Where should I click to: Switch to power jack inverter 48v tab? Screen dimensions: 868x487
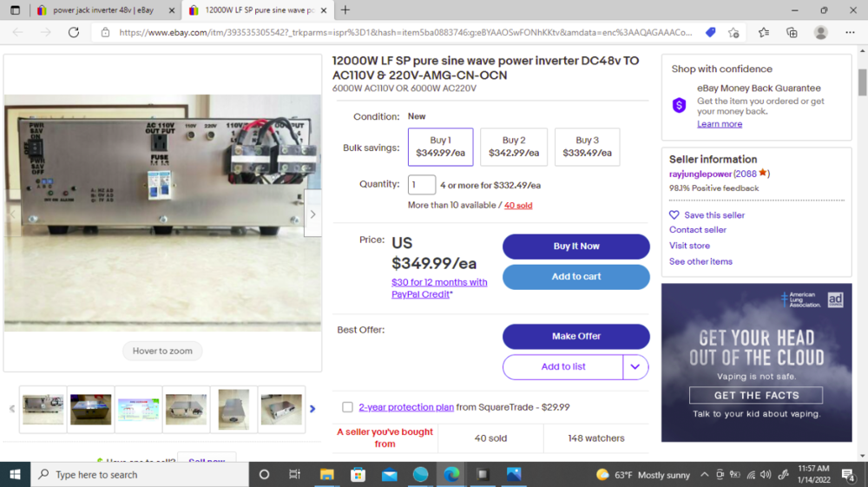click(x=103, y=10)
